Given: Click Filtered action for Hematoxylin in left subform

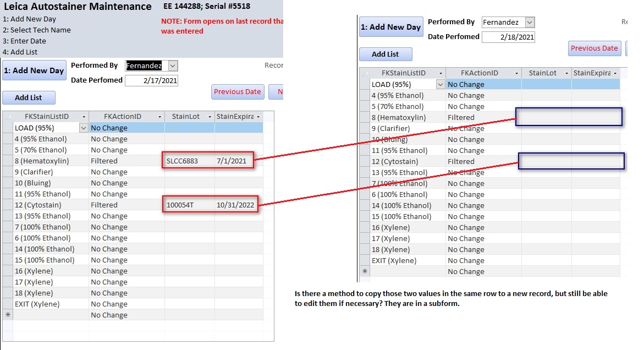Looking at the screenshot, I should 126,161.
